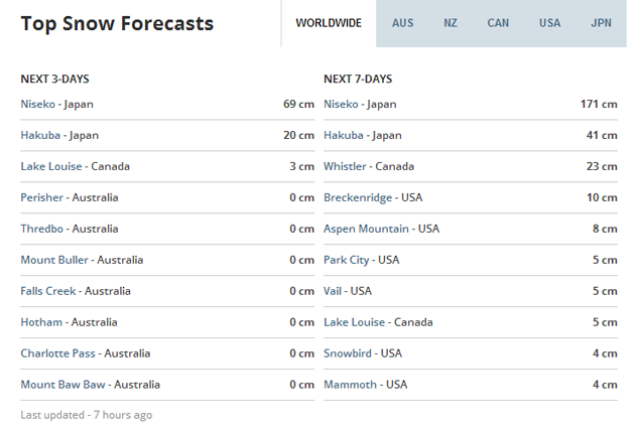Open Aspen Mountain - USA forecast

[x=382, y=229]
